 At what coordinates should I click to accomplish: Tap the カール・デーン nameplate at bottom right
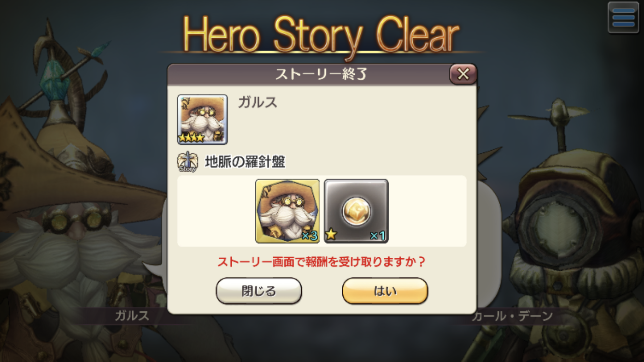coord(512,317)
